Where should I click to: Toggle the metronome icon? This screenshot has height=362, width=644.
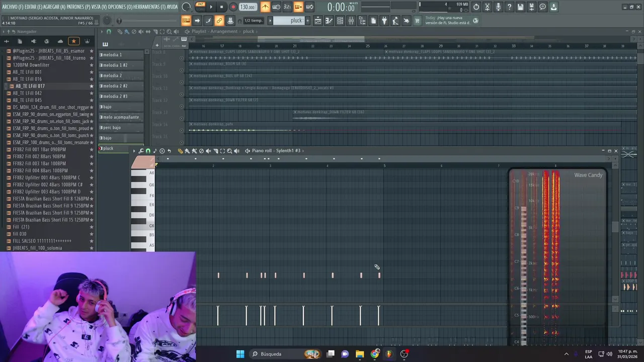pyautogui.click(x=266, y=7)
